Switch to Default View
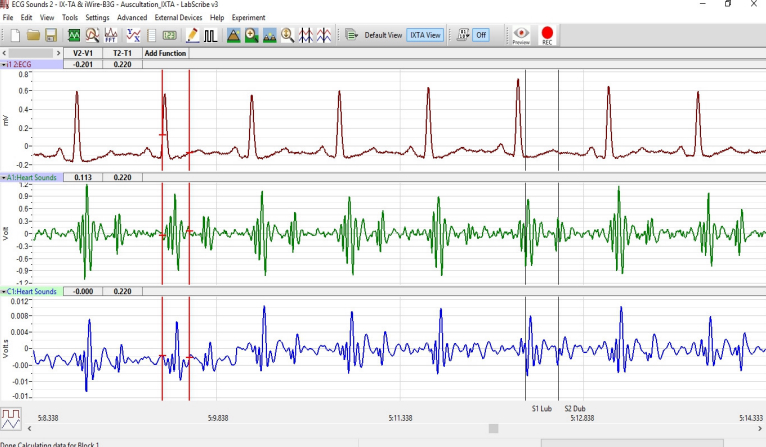This screenshot has width=766, height=447. (381, 35)
